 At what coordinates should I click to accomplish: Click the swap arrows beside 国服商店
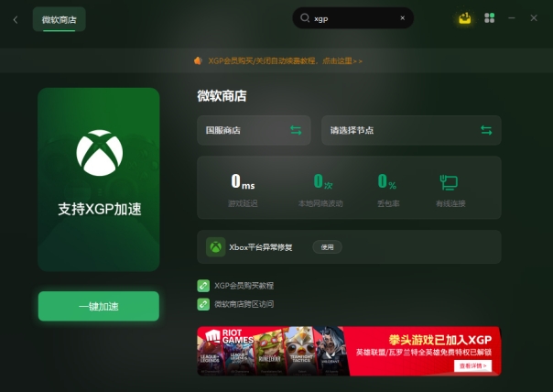pyautogui.click(x=296, y=130)
